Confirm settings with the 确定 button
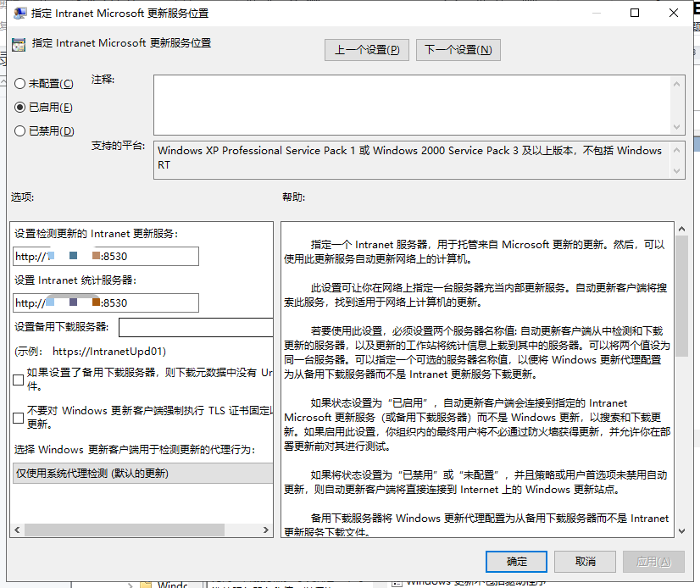This screenshot has width=700, height=588. point(516,562)
